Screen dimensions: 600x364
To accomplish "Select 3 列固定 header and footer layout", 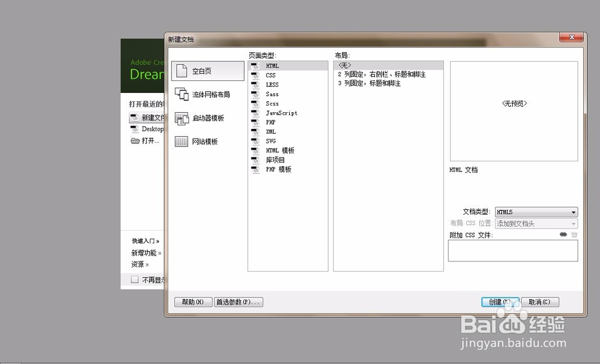I will pos(388,83).
